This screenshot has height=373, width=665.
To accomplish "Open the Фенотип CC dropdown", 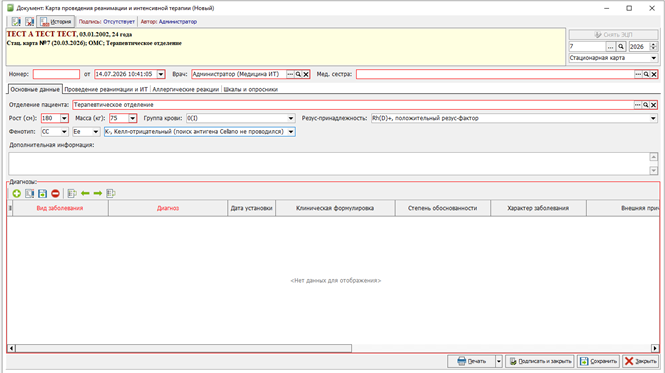I will [x=64, y=132].
